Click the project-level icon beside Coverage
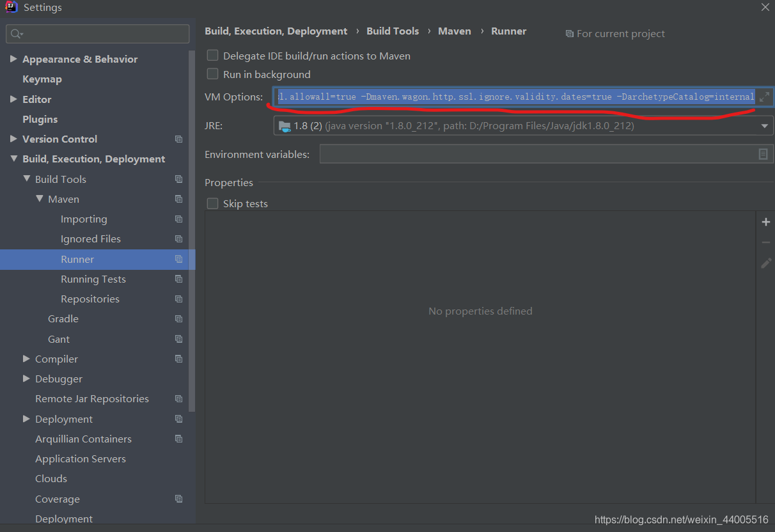Image resolution: width=775 pixels, height=532 pixels. pyautogui.click(x=178, y=499)
